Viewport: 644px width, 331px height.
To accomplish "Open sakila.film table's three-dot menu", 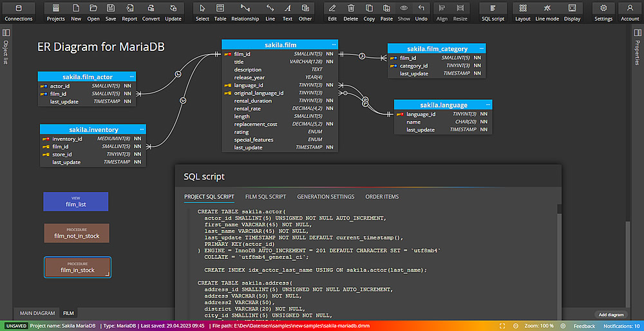I will click(334, 45).
